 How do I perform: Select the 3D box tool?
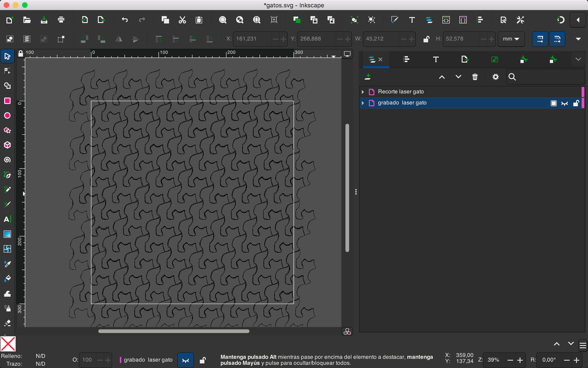[x=7, y=145]
